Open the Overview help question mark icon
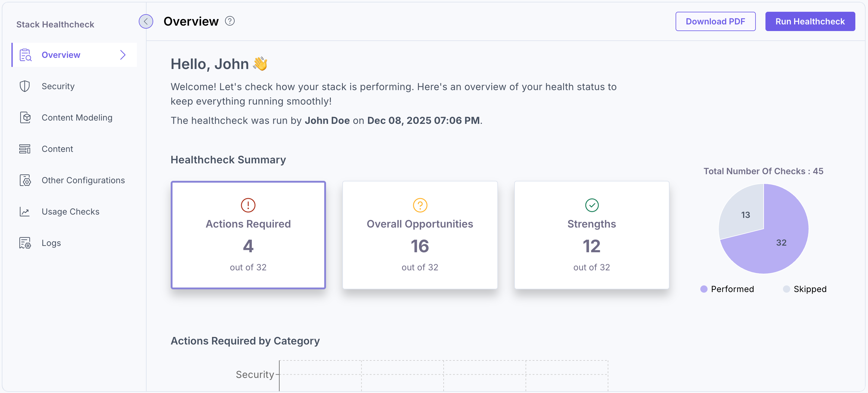868x393 pixels. point(230,21)
